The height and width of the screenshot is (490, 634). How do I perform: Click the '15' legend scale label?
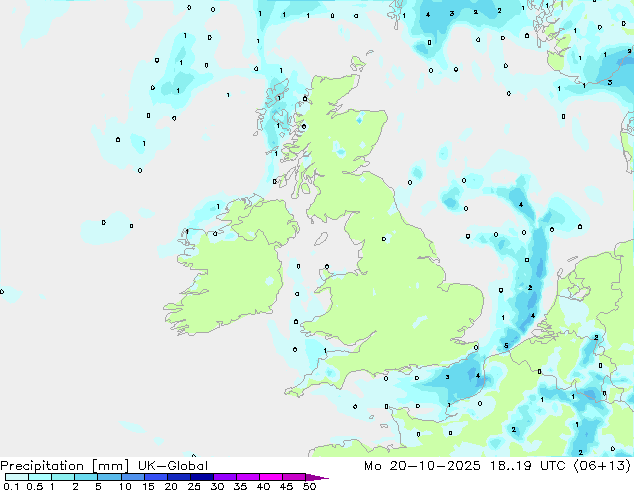point(148,486)
